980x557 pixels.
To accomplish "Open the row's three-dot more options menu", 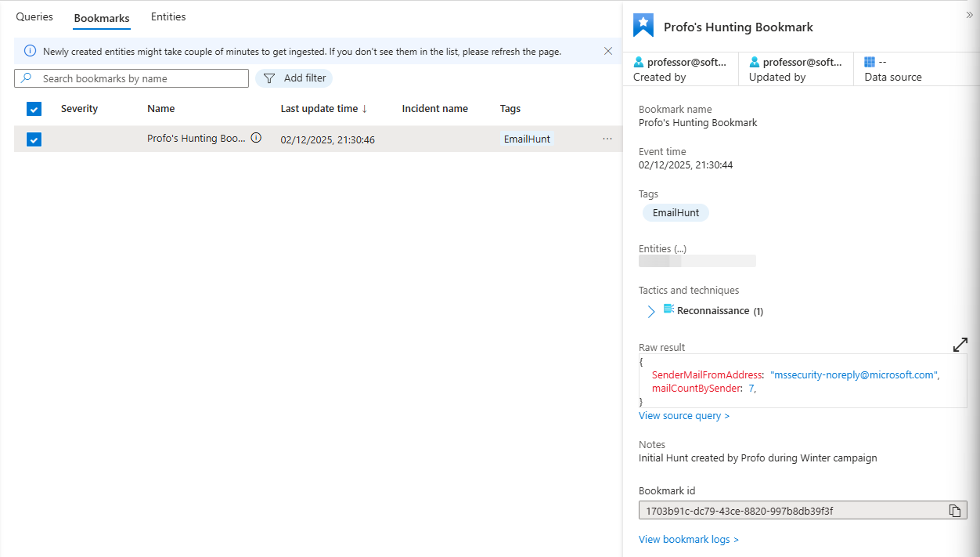I will point(607,139).
